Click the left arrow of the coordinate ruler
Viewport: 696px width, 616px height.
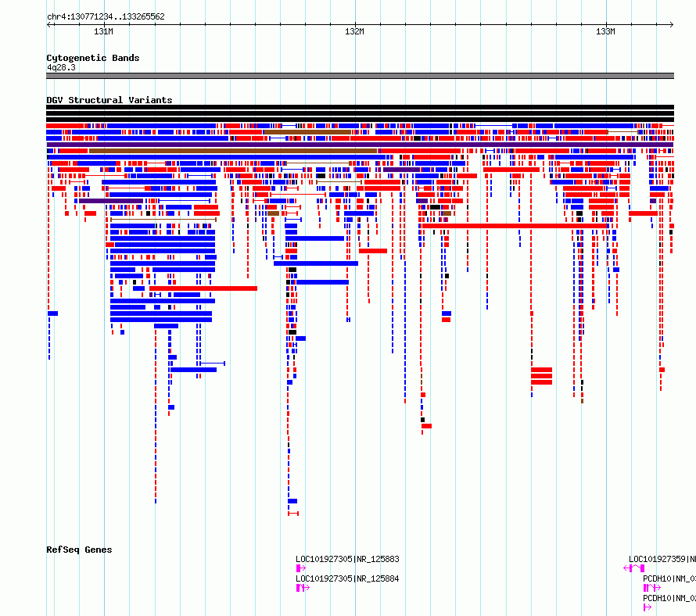48,25
